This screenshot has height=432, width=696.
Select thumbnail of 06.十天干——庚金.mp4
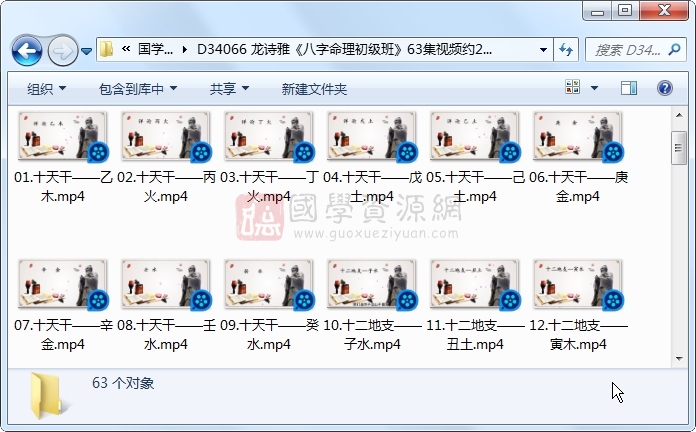pos(577,137)
